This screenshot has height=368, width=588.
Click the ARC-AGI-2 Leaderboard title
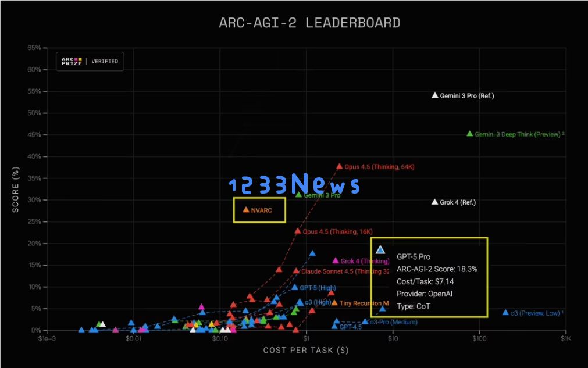pos(309,23)
